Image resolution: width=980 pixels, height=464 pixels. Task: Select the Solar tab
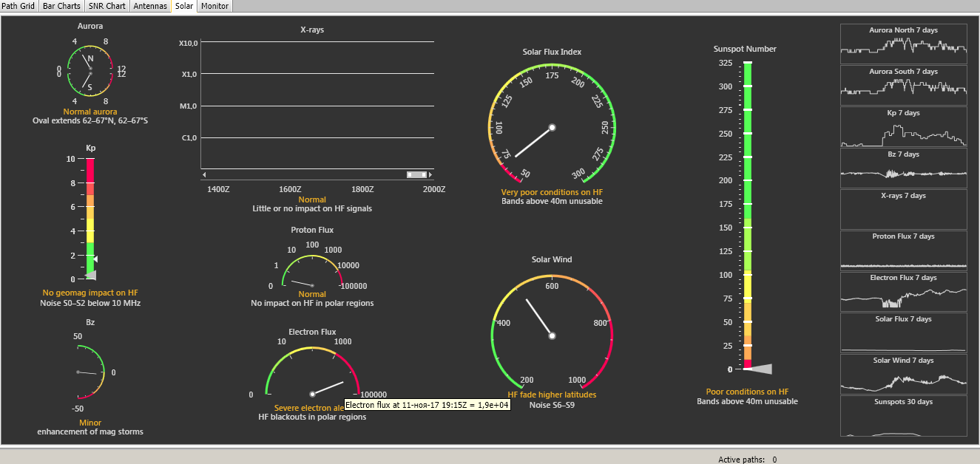(184, 6)
